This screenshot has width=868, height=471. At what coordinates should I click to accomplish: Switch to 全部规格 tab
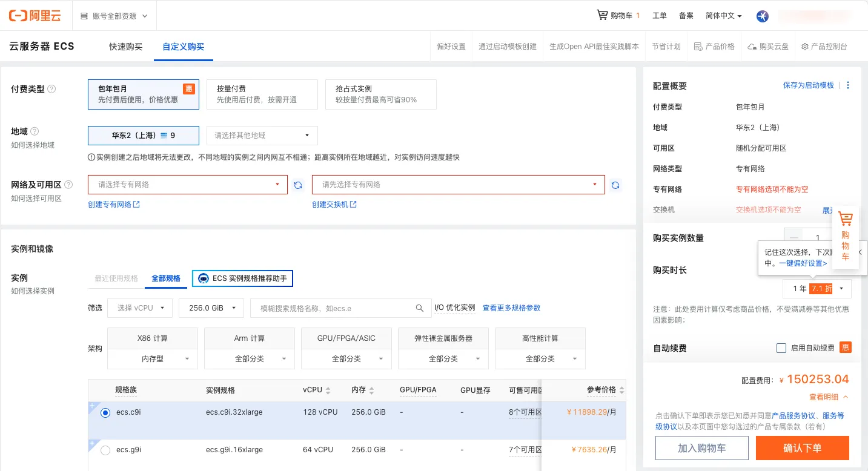(166, 278)
